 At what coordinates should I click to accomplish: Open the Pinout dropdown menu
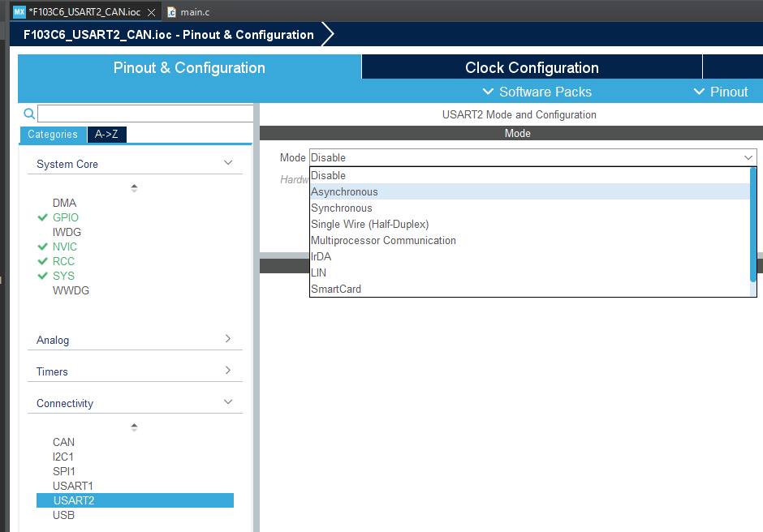tap(721, 92)
